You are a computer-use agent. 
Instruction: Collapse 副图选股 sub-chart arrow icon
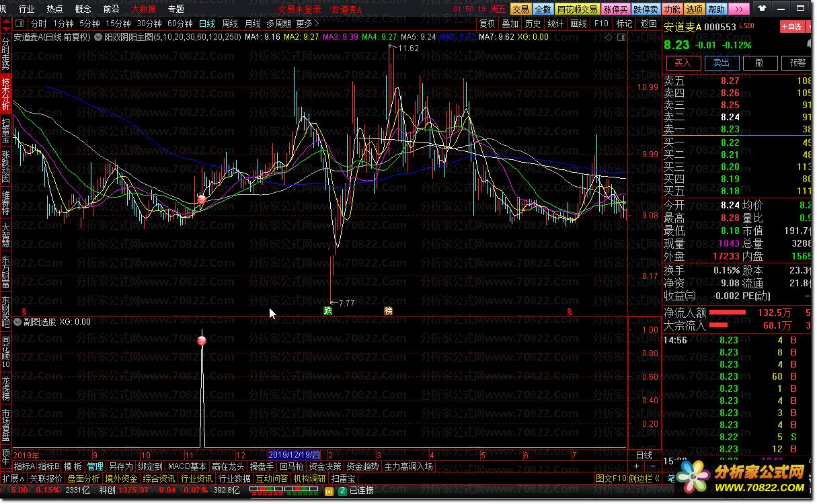[17, 322]
